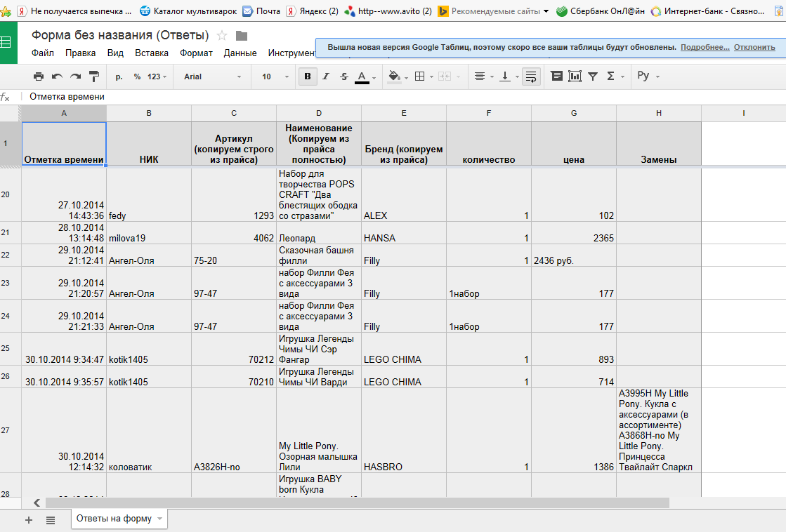Click the filter funnel icon

(x=593, y=77)
